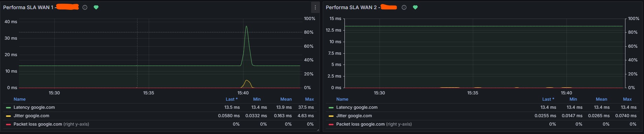The height and width of the screenshot is (134, 644).
Task: Sort WAN 2 legend by Name column
Action: click(x=342, y=99)
